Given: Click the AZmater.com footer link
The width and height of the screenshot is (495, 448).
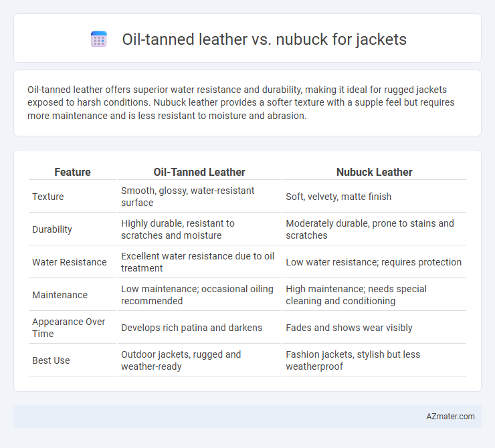Looking at the screenshot, I should coord(450,417).
